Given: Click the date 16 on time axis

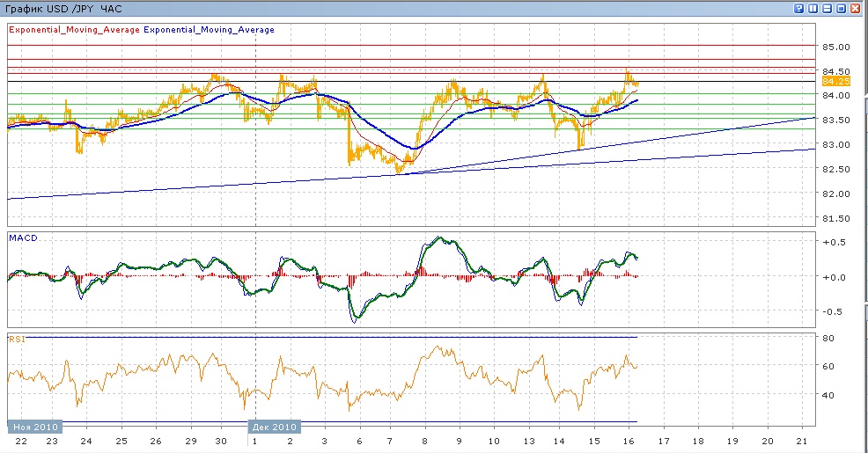Looking at the screenshot, I should 630,441.
